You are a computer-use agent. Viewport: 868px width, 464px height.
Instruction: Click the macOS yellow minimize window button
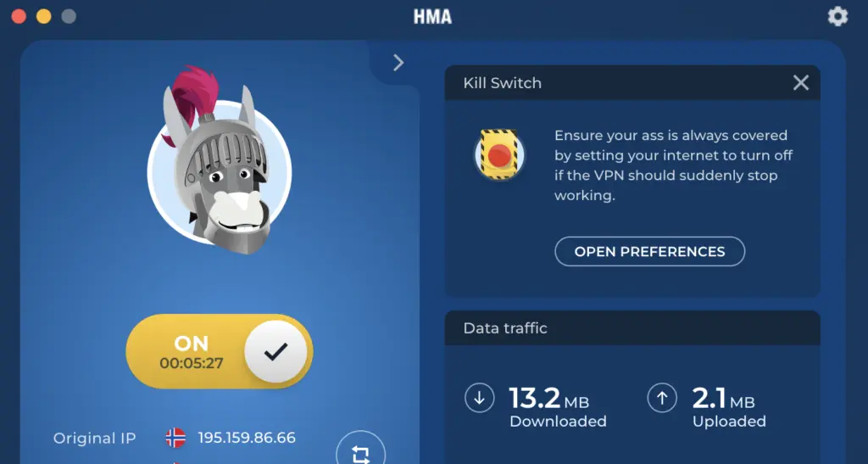(x=44, y=16)
